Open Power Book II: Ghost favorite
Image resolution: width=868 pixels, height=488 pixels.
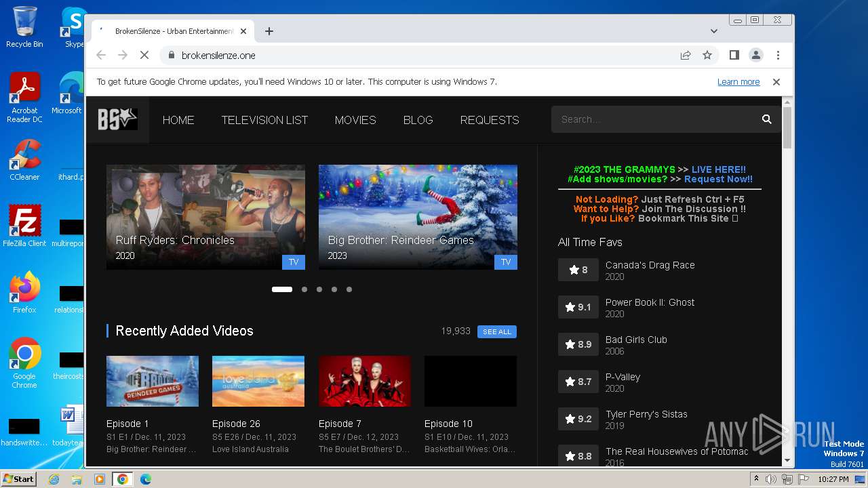pos(650,302)
